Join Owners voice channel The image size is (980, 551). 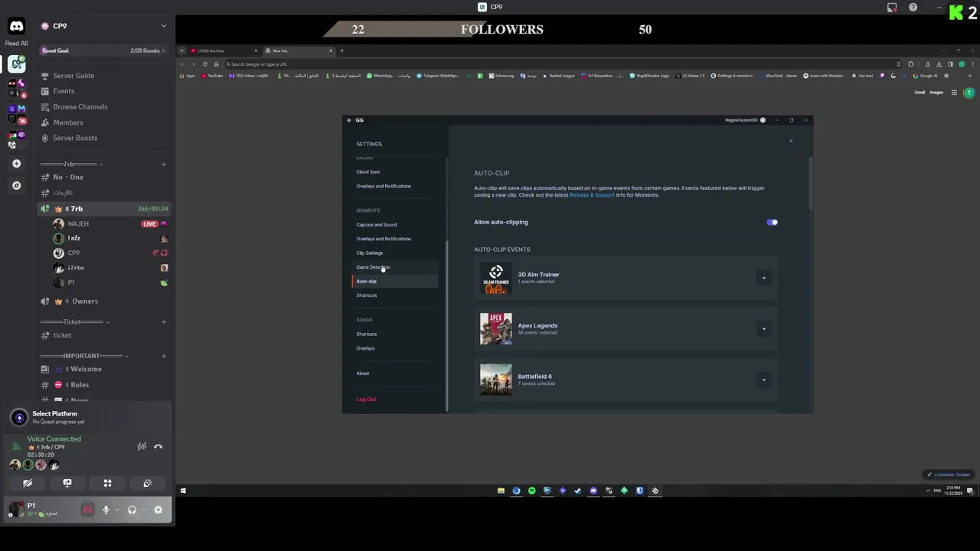tap(85, 302)
